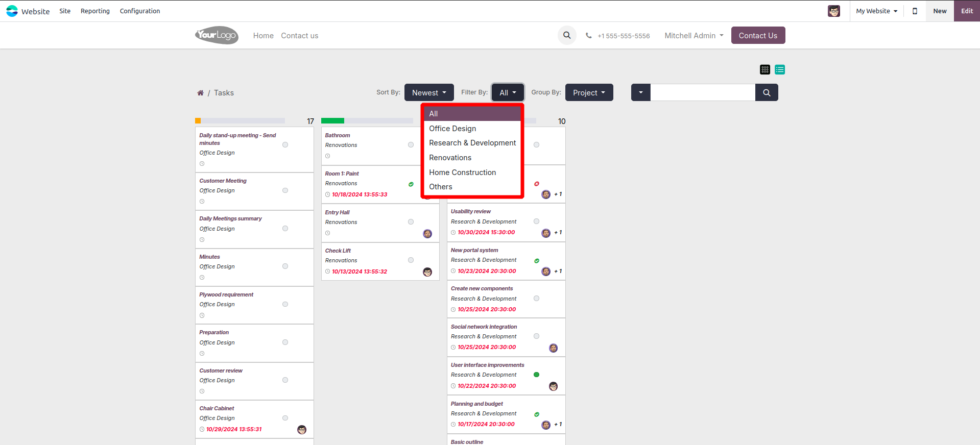This screenshot has height=445, width=980.
Task: Click the clock icon on Minutes card
Action: click(202, 278)
